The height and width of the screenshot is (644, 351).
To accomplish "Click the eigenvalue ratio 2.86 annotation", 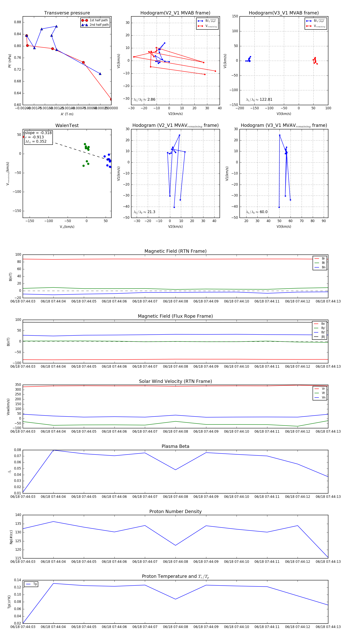I will click(x=144, y=100).
